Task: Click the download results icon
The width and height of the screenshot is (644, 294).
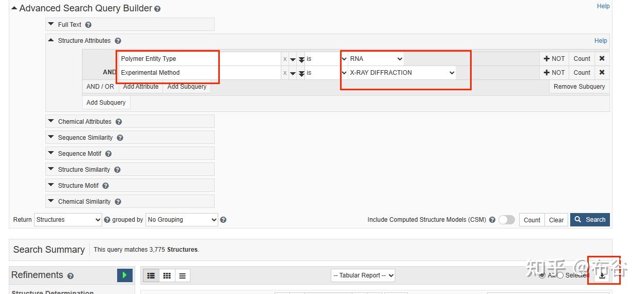Action: (602, 275)
